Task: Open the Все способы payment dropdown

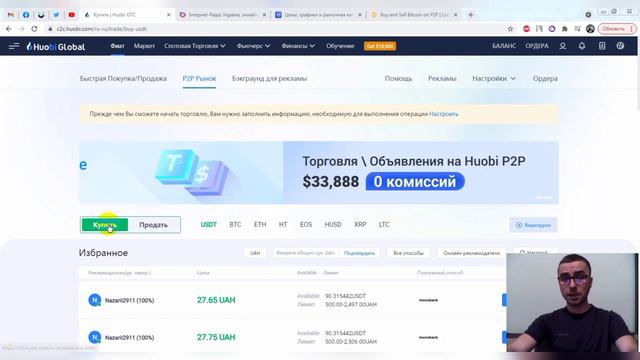Action: point(409,253)
